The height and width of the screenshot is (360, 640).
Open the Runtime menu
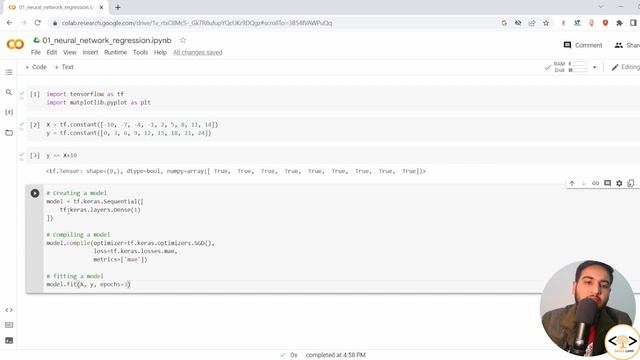click(116, 52)
